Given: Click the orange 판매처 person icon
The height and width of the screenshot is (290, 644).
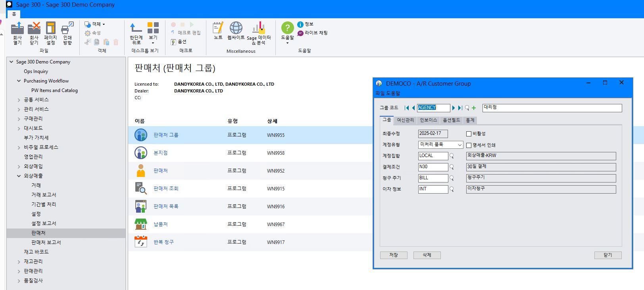Looking at the screenshot, I should (x=141, y=171).
